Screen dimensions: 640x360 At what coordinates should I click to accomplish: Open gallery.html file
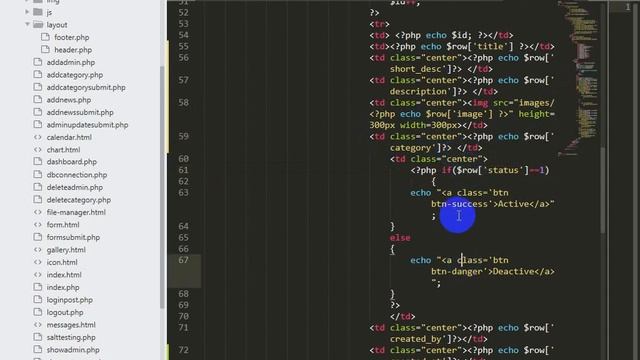pos(66,250)
